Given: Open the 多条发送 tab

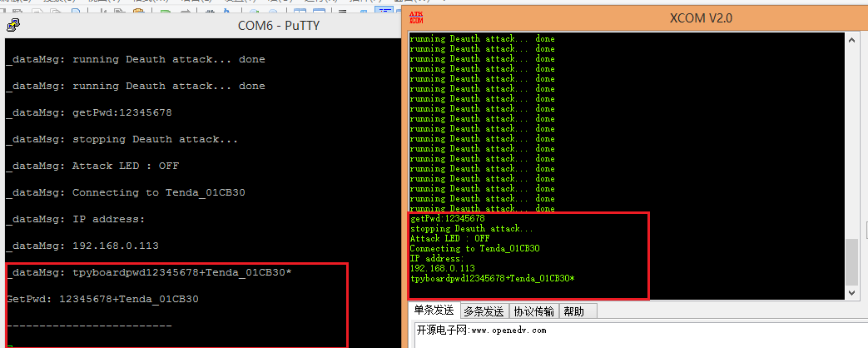Looking at the screenshot, I should pos(484,311).
